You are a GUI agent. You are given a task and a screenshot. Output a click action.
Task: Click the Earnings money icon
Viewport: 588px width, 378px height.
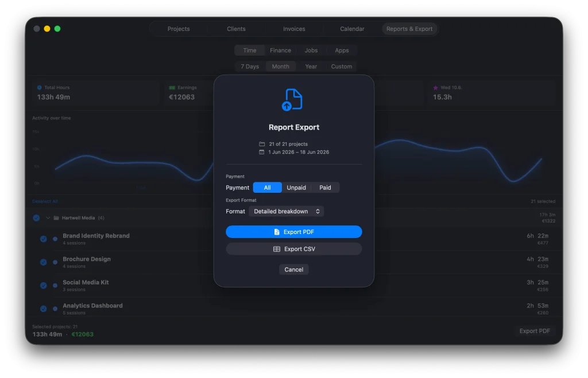click(172, 87)
